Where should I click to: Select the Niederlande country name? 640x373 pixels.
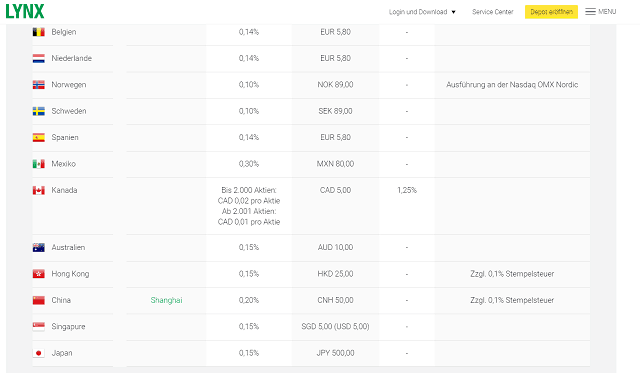point(71,58)
